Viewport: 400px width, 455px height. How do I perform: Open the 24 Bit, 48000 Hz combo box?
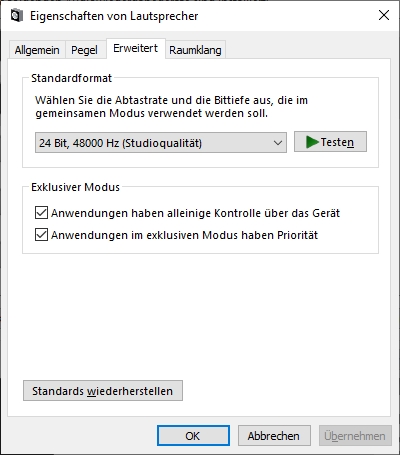pyautogui.click(x=161, y=143)
